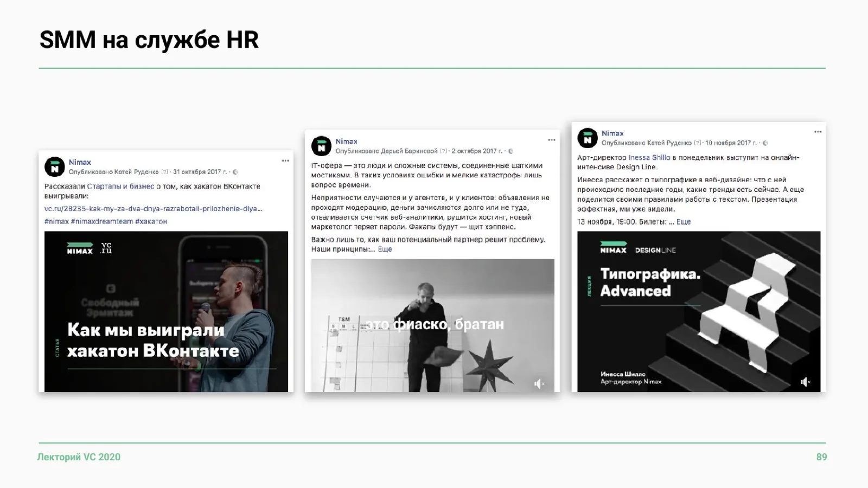Click DESIGNLINE logo in typography image
Image resolution: width=868 pixels, height=488 pixels.
click(x=655, y=250)
